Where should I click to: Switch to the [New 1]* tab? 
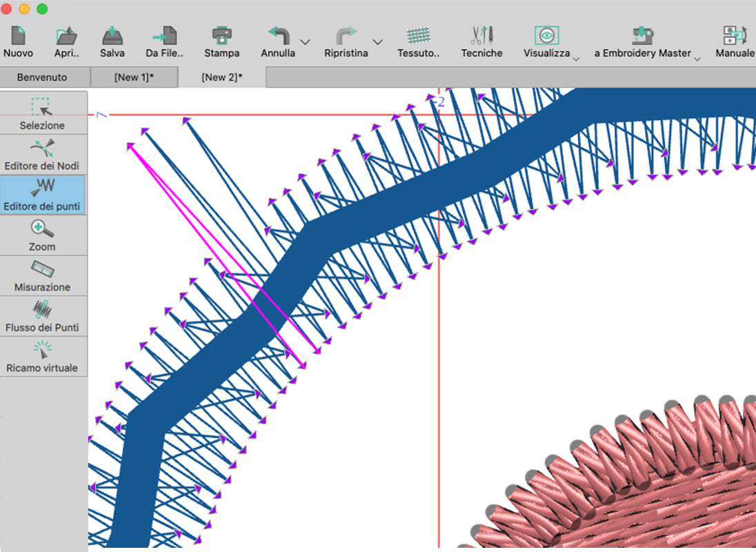pyautogui.click(x=134, y=77)
